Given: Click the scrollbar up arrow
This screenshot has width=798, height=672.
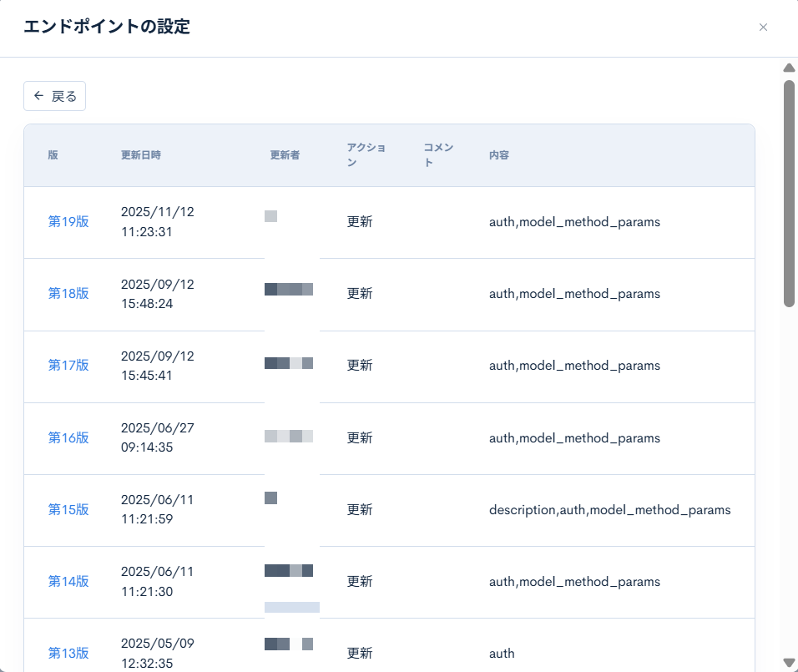Looking at the screenshot, I should 789,68.
